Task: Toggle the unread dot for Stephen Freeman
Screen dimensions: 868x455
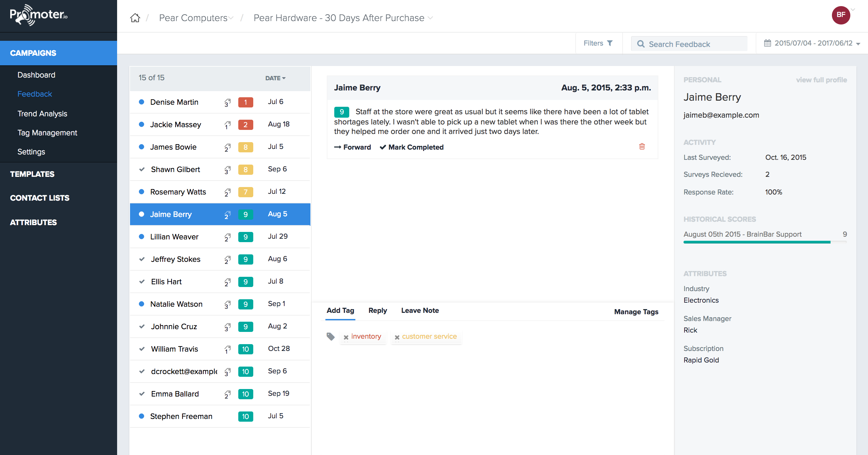Action: pos(142,416)
